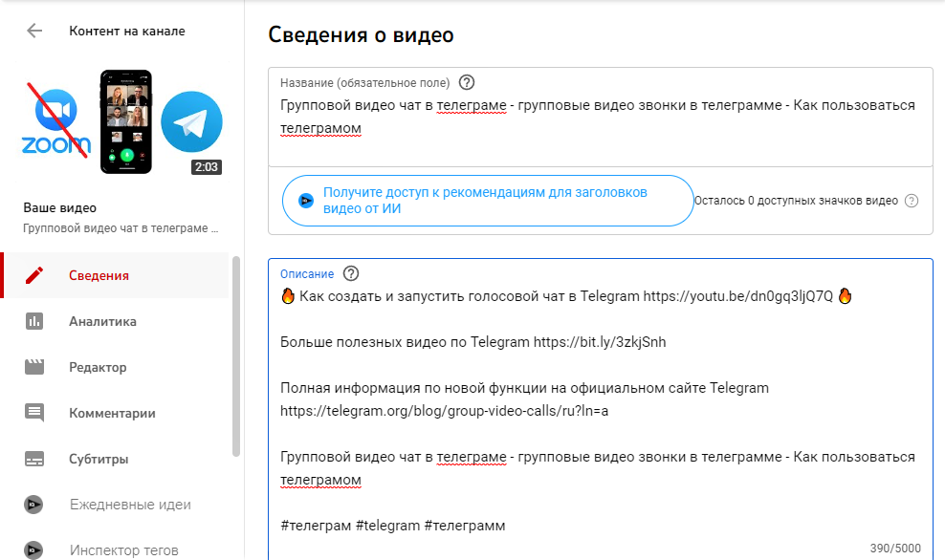This screenshot has height=560, width=945.
Task: Click the telegram.org blog URL text
Action: (444, 411)
